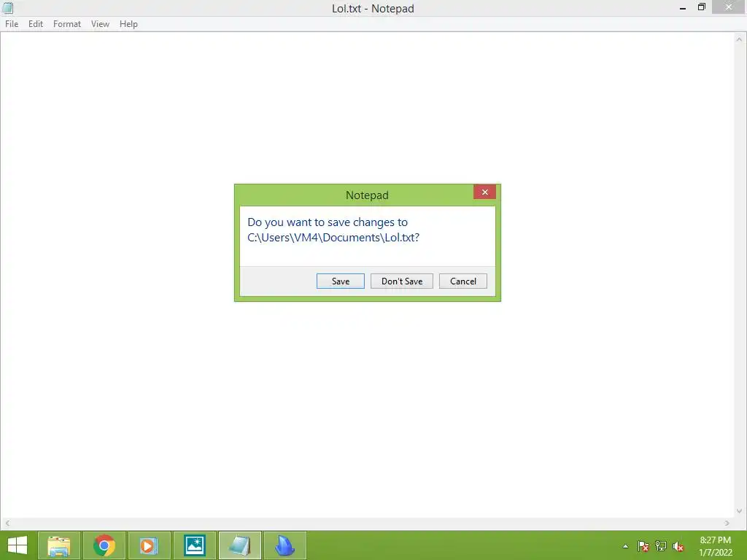Close the Notepad save dialog

coord(484,192)
